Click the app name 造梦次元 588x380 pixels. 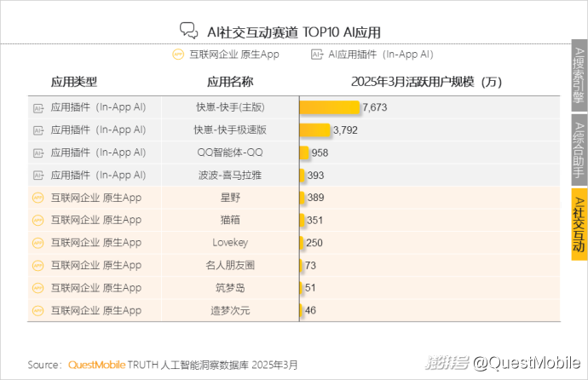pos(230,310)
